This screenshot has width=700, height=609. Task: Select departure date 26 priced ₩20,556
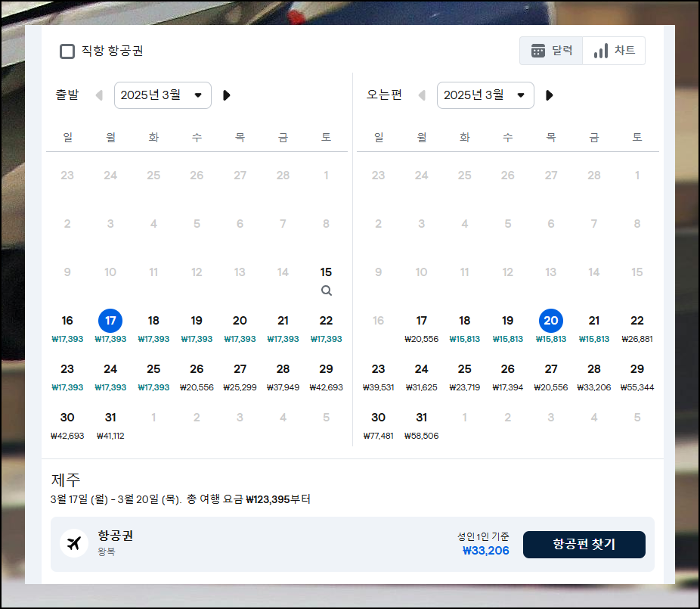[x=197, y=377]
